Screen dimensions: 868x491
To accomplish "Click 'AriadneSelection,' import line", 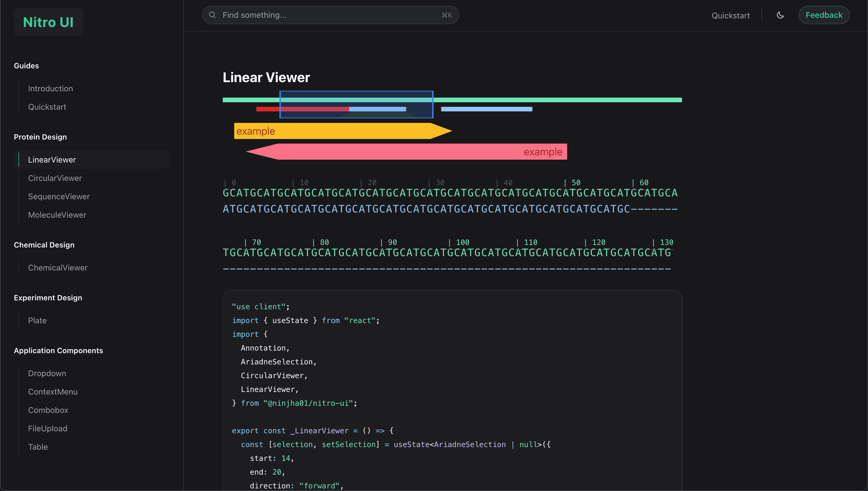I will (279, 362).
